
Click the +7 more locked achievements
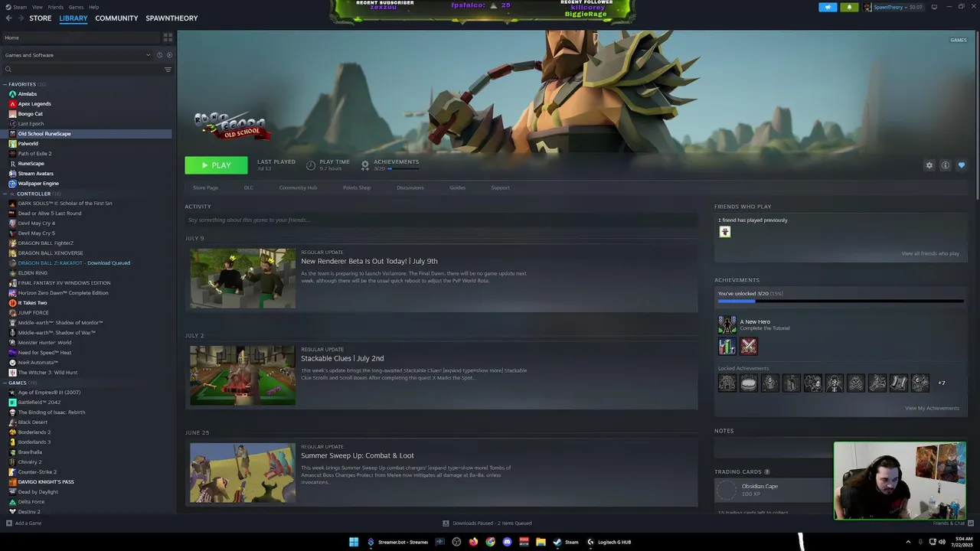click(x=942, y=383)
